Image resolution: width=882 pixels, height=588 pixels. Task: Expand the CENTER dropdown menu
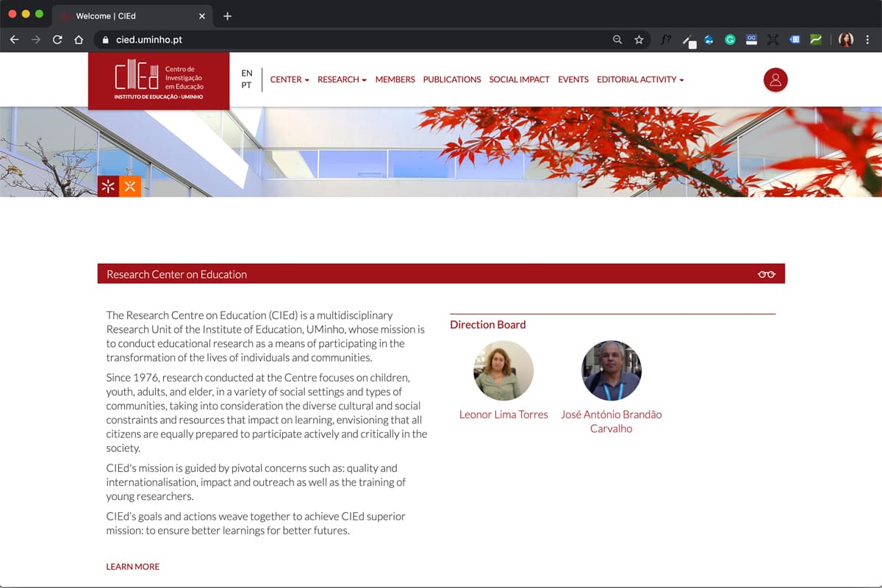click(x=290, y=79)
